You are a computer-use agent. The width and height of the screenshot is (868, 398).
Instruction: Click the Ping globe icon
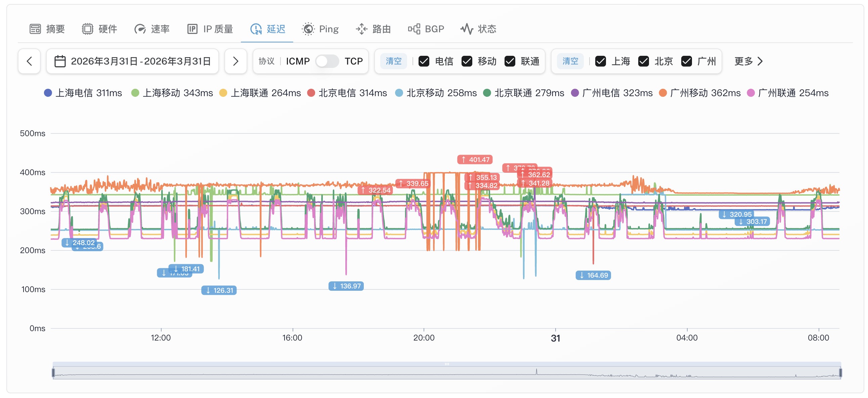pos(308,29)
